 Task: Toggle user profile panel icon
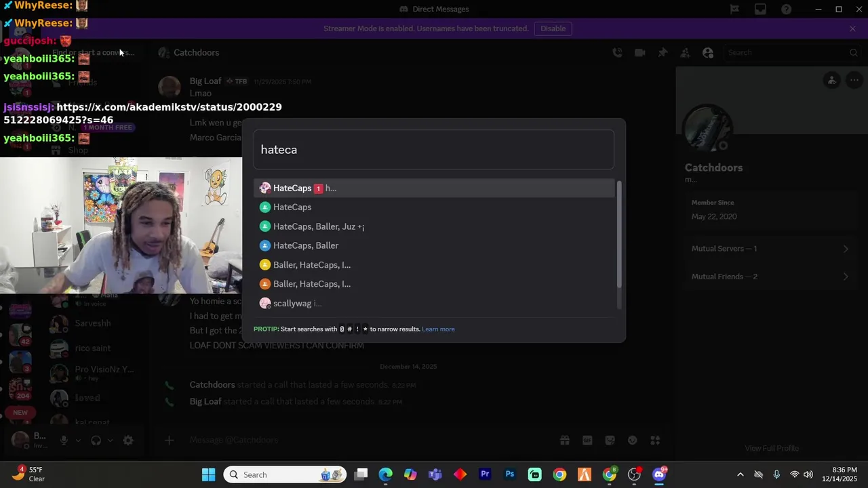coord(708,53)
